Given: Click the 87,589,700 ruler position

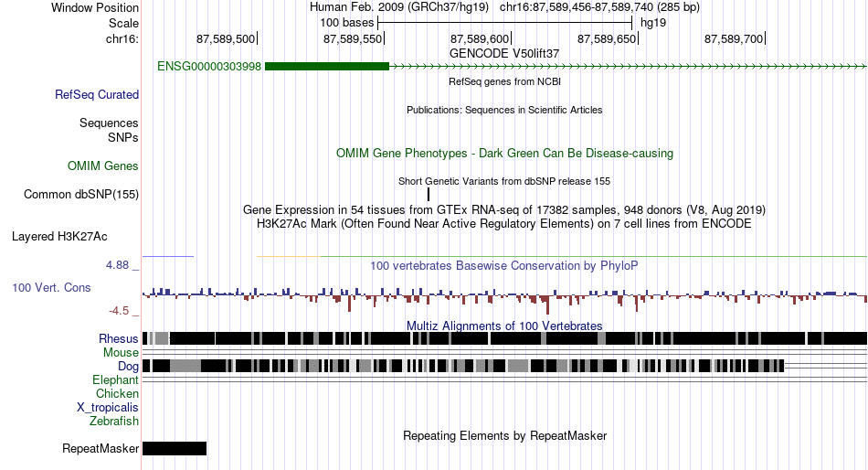Looking at the screenshot, I should (x=734, y=38).
